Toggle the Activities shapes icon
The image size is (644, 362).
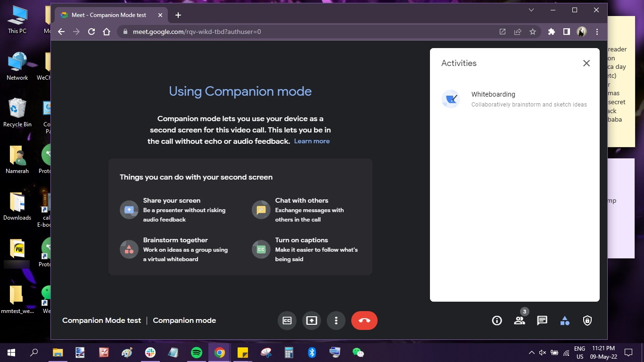[x=565, y=321]
